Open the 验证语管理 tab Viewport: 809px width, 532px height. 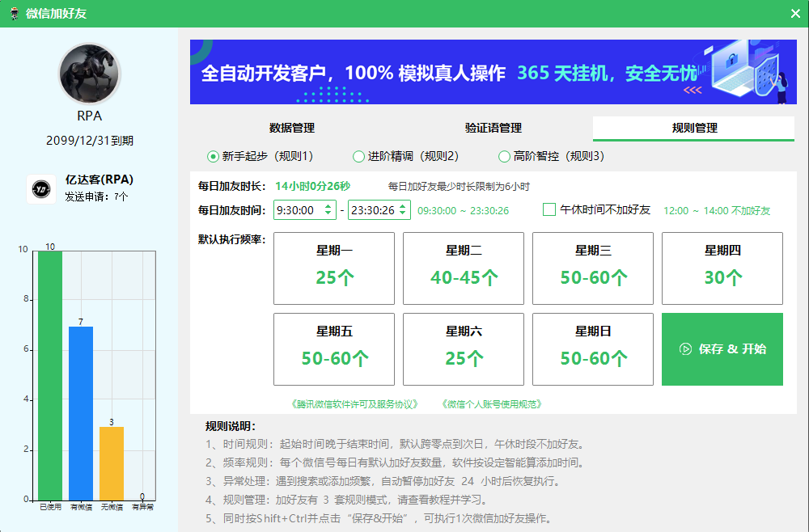(493, 128)
